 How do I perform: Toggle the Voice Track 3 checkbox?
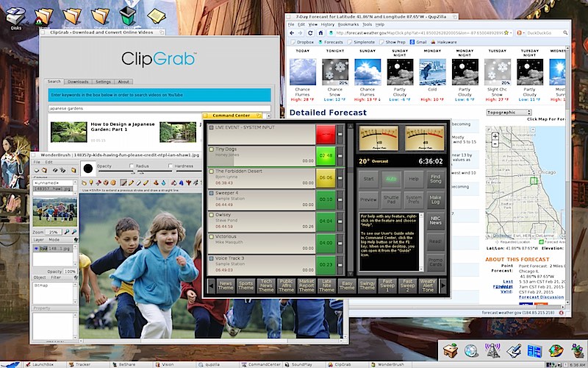coord(212,258)
